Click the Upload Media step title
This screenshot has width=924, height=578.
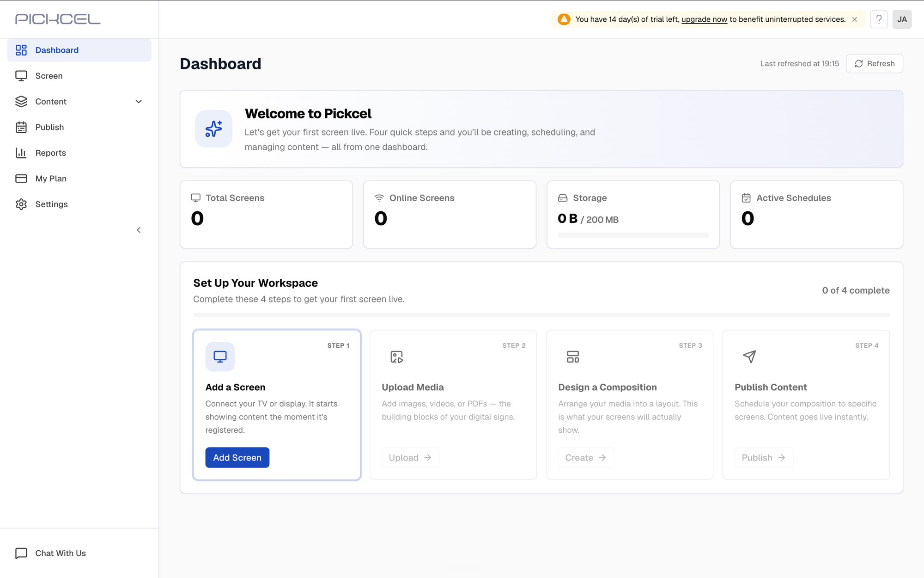pyautogui.click(x=413, y=387)
